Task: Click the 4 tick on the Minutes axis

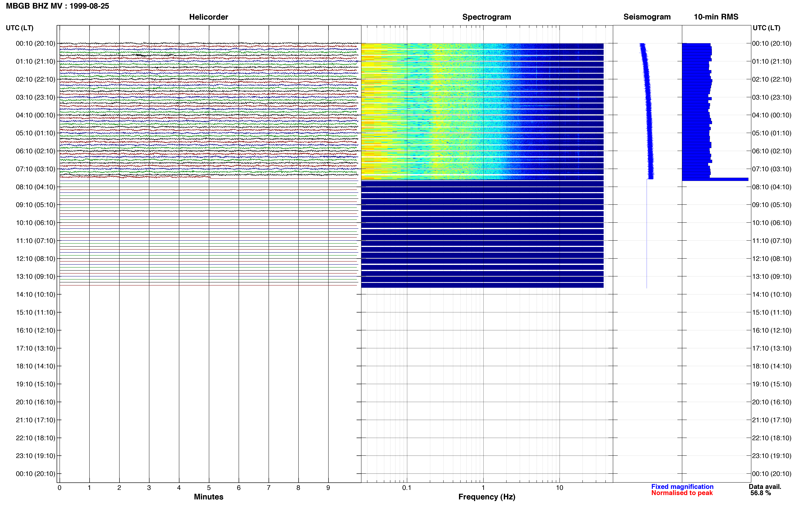Action: coord(179,488)
